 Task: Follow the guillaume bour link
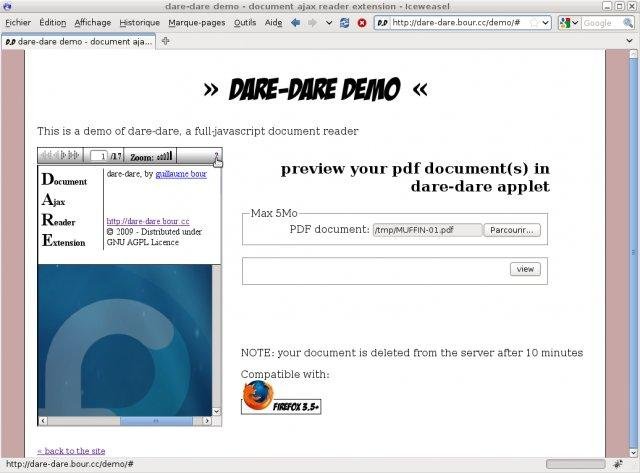pos(181,174)
